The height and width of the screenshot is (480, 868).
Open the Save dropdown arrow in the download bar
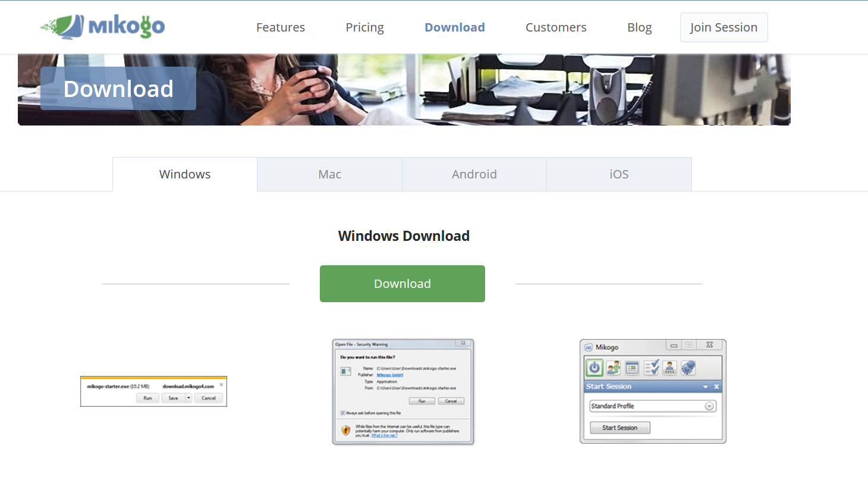pyautogui.click(x=189, y=399)
